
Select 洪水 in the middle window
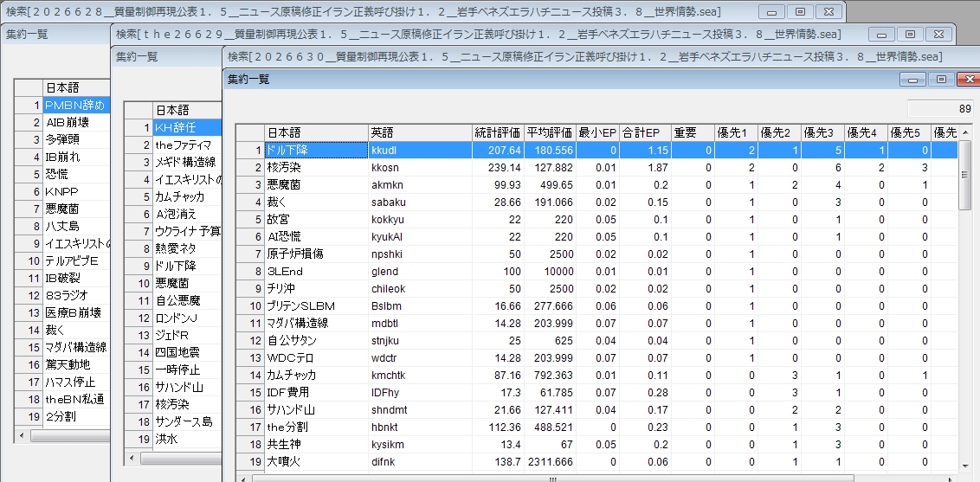tap(188, 439)
